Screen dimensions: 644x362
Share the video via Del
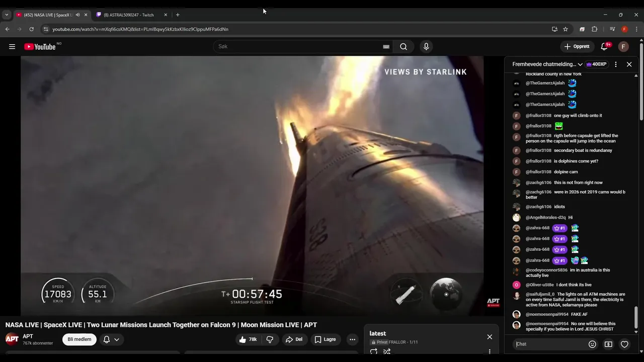tap(294, 339)
